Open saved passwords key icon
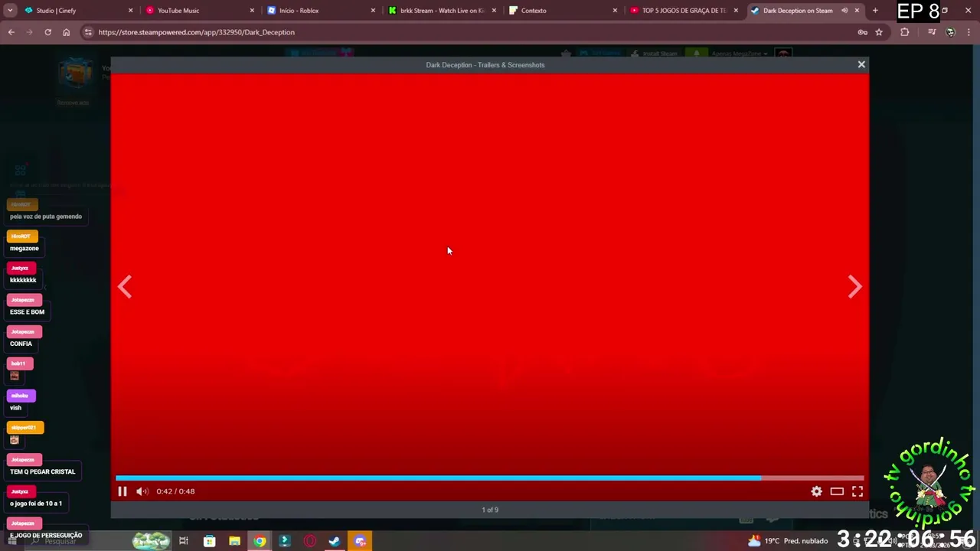Image resolution: width=980 pixels, height=551 pixels. tap(863, 32)
